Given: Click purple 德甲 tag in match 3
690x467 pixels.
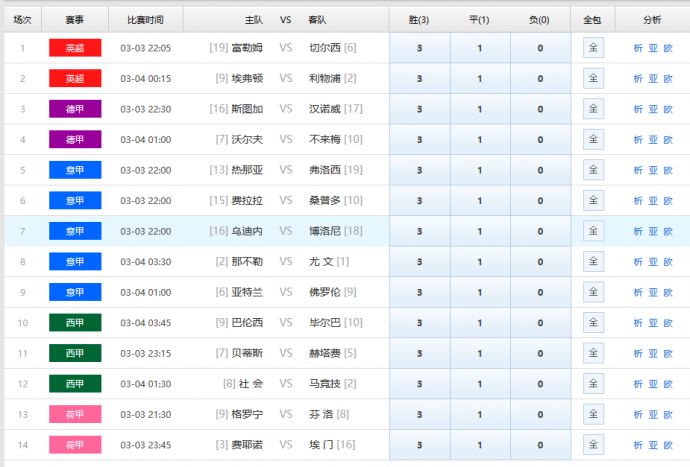Looking at the screenshot, I should pos(75,109).
